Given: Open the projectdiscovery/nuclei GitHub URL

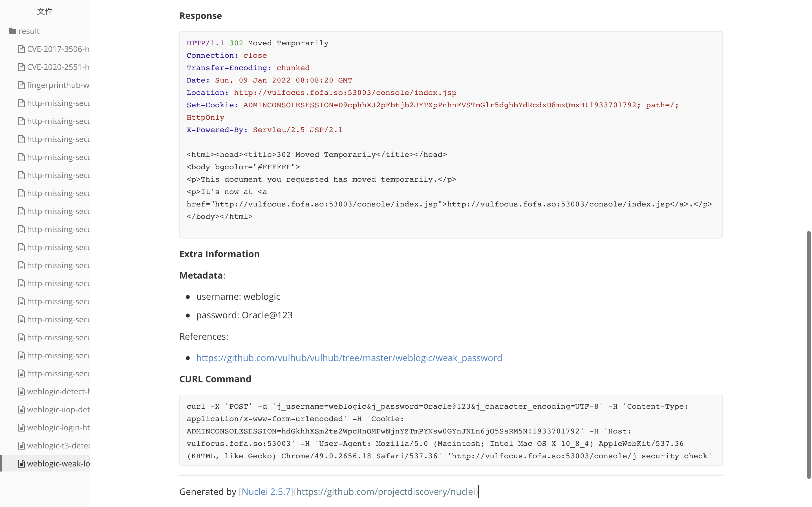Looking at the screenshot, I should 385,492.
